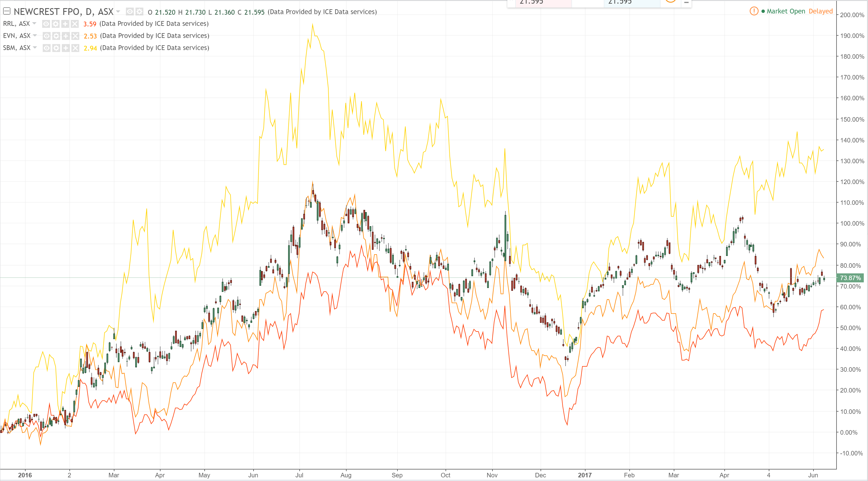Click the plus icon beside RRL
868x481 pixels.
[x=65, y=24]
